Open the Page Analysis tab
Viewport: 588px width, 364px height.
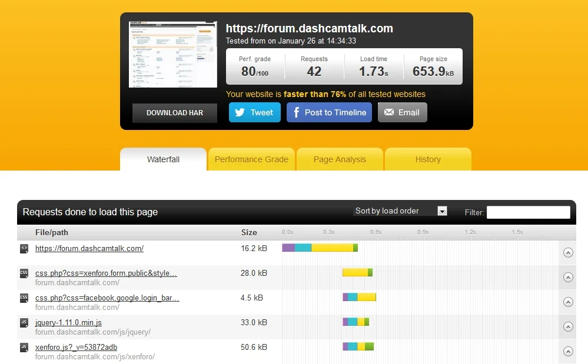(x=340, y=159)
